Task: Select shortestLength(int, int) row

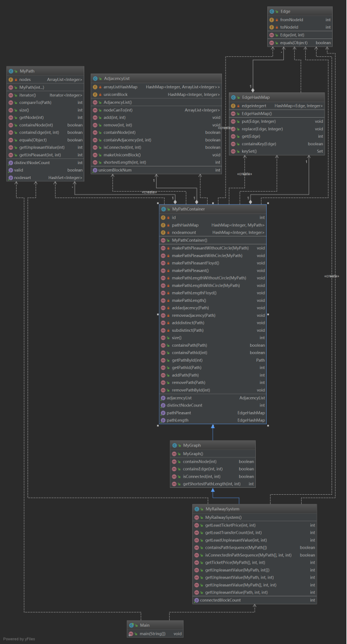Action: pyautogui.click(x=157, y=162)
